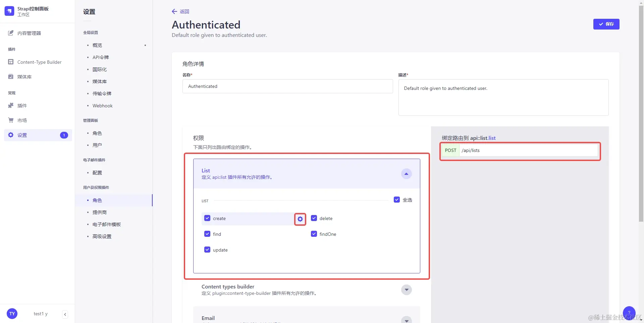Open 角色 under 管理面板
The image size is (644, 323).
[97, 133]
